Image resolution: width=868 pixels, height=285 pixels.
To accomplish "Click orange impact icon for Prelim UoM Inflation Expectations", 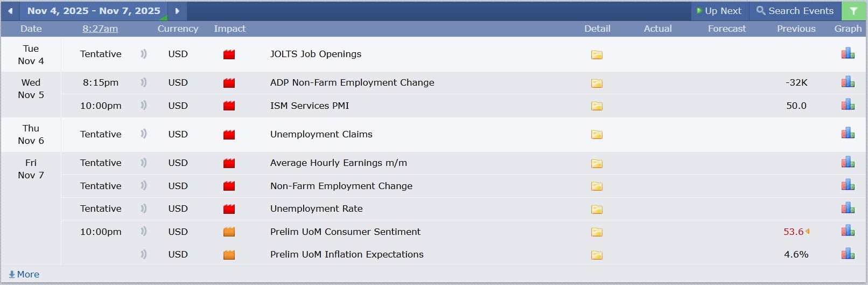I will coord(229,255).
